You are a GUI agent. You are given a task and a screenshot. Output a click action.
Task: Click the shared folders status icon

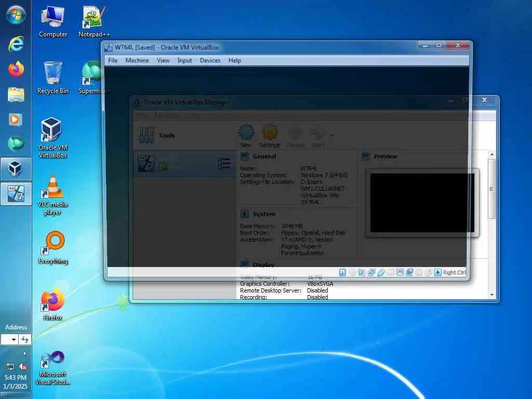(391, 272)
